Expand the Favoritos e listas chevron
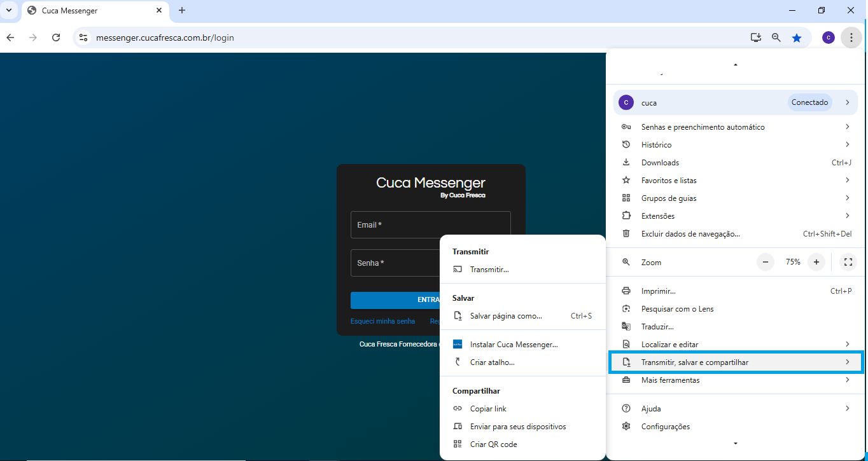Screen dimensions: 868x461 click(847, 181)
